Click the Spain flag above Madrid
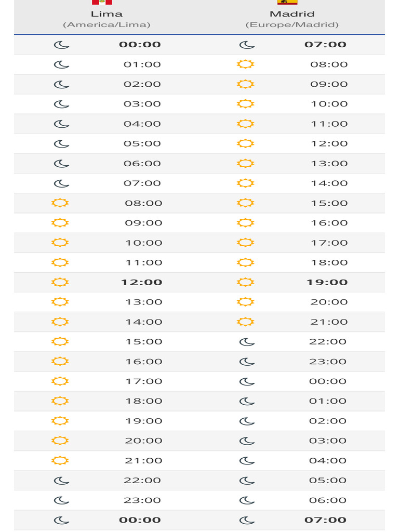The height and width of the screenshot is (532, 399). click(287, 2)
